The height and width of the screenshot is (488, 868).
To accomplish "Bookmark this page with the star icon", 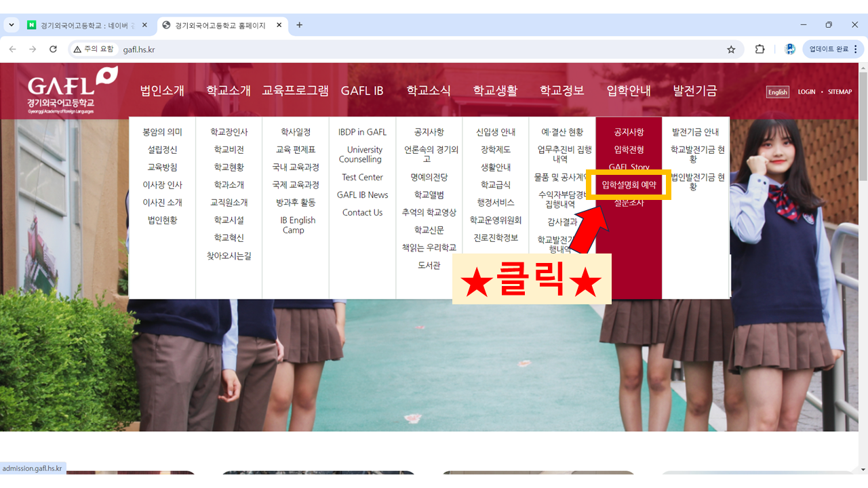I will point(731,49).
